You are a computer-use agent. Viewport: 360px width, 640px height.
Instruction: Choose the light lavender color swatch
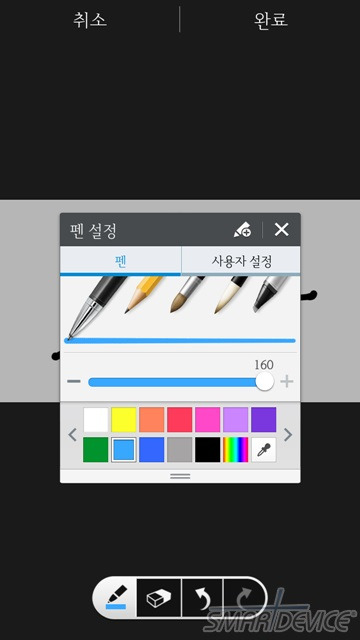[236, 420]
